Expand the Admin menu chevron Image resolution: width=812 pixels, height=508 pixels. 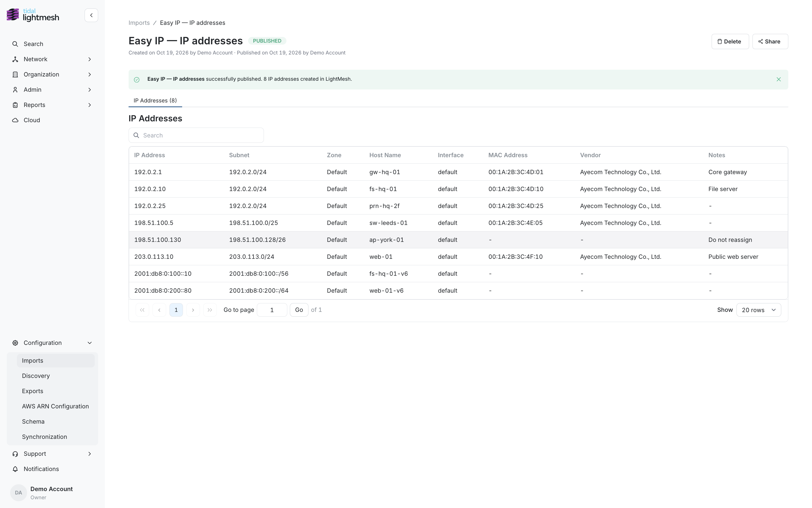coord(90,90)
